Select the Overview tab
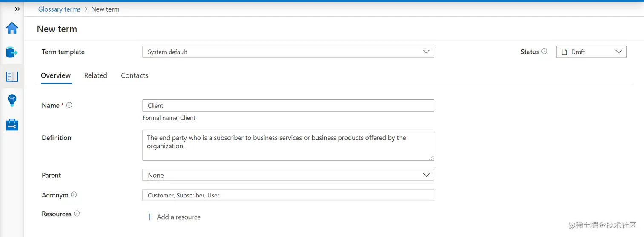Image resolution: width=644 pixels, height=237 pixels. pos(56,75)
